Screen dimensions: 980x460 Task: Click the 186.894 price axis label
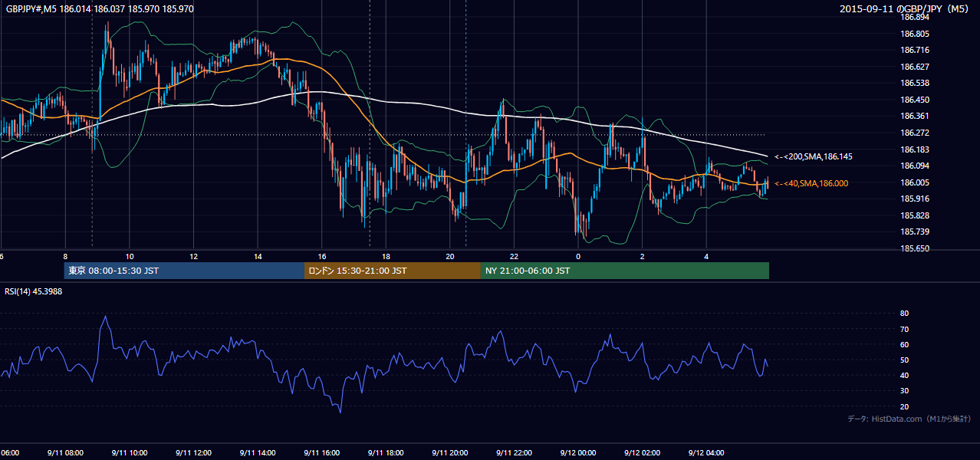[915, 17]
